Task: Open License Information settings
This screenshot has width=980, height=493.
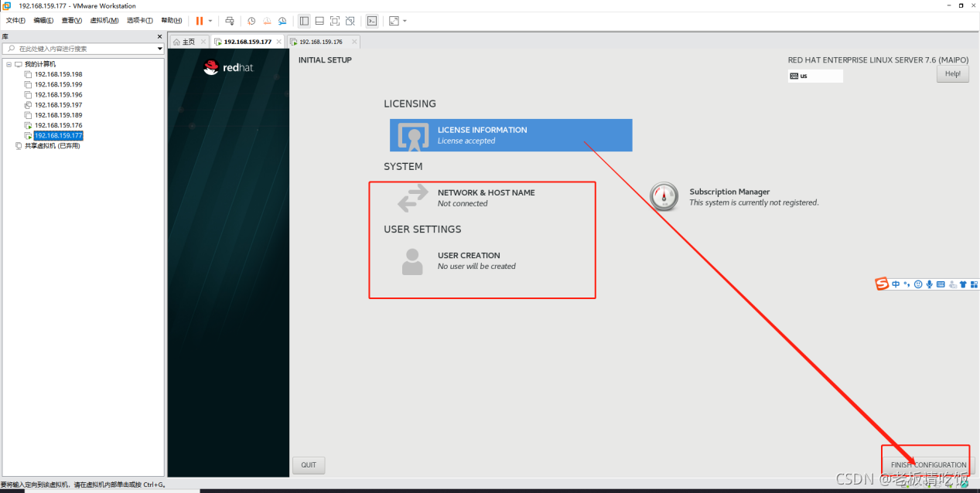Action: 510,135
